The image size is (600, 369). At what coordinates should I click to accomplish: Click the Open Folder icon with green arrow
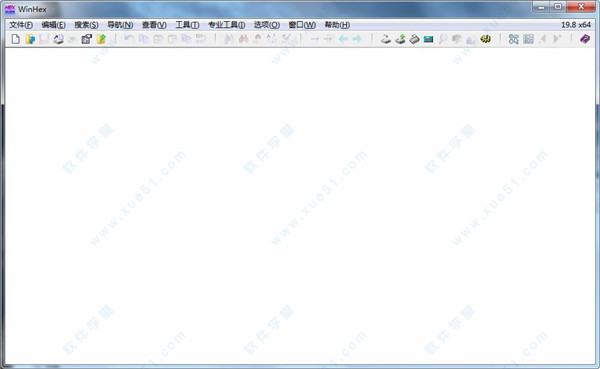tap(101, 39)
